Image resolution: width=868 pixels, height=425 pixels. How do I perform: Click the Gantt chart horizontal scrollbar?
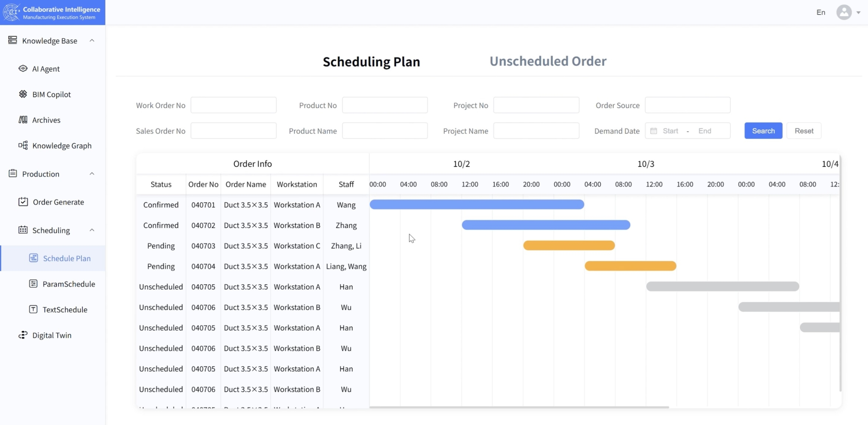(519, 407)
